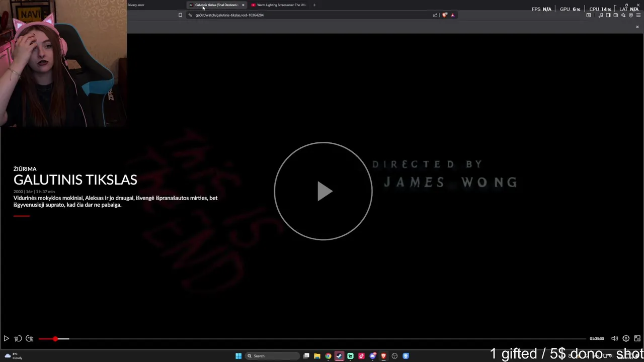The width and height of the screenshot is (644, 362).
Task: Mute the player volume speaker icon
Action: [614, 339]
